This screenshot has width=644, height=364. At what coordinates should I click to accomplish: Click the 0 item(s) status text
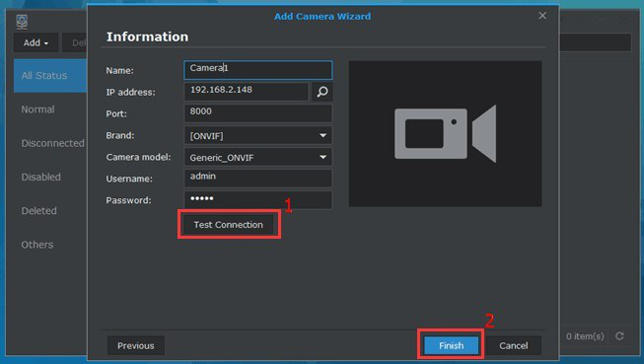[585, 336]
